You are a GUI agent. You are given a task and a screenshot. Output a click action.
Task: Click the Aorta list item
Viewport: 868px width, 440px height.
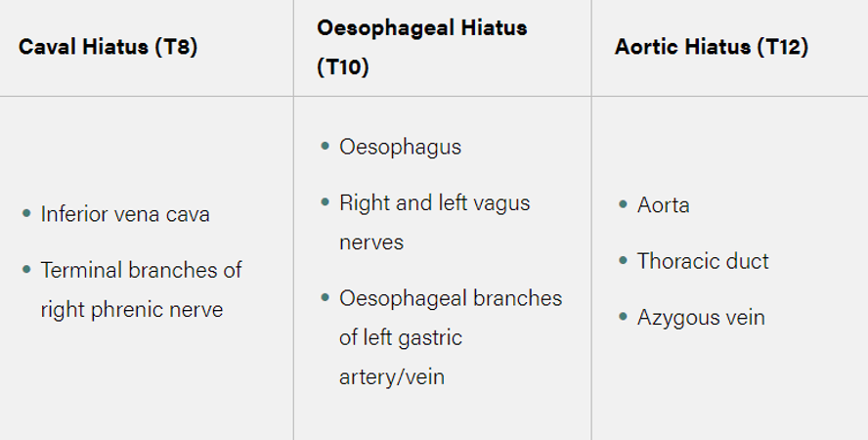click(x=663, y=204)
